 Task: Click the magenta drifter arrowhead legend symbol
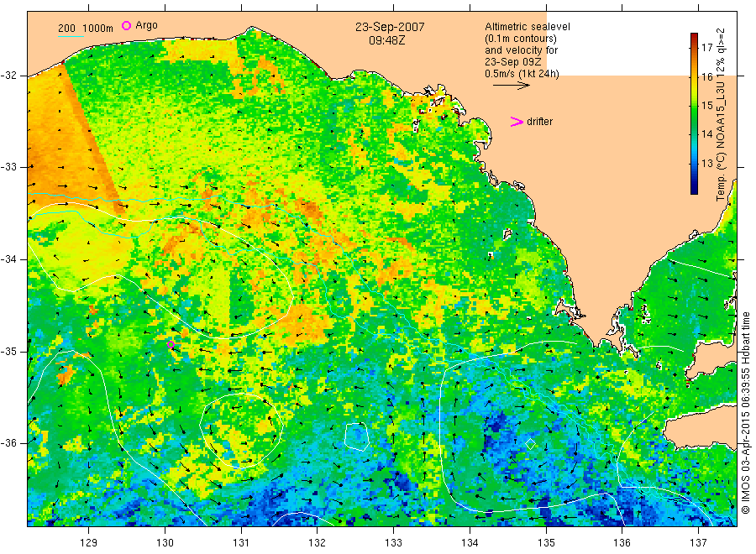click(517, 122)
